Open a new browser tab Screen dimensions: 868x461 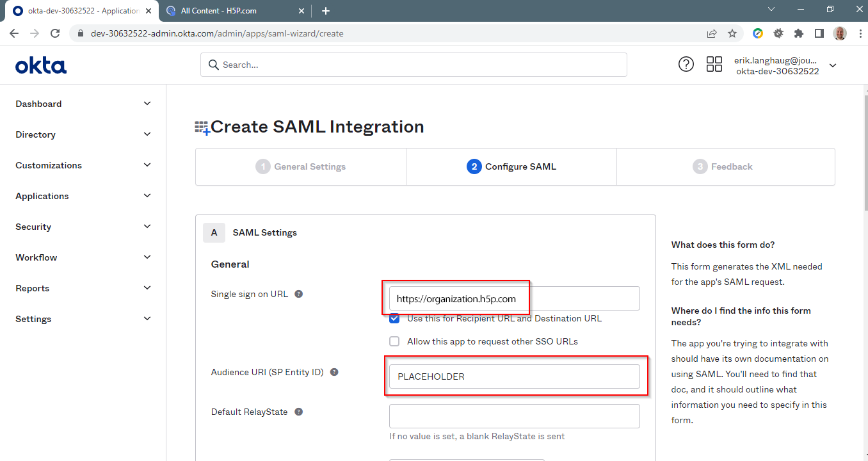pos(326,10)
